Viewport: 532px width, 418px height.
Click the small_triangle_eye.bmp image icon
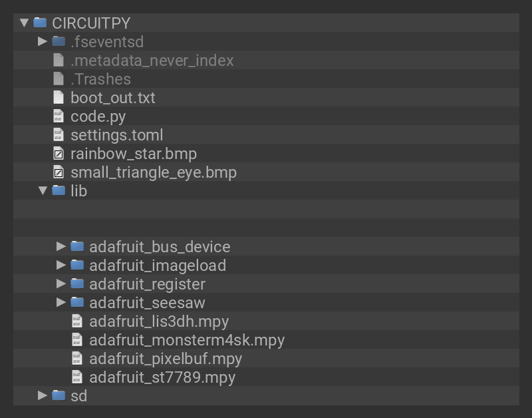click(x=59, y=172)
